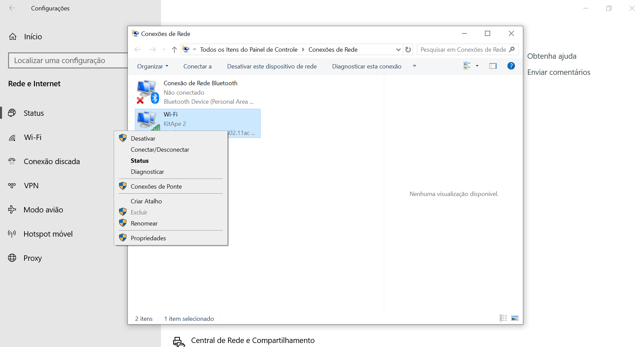Open Proxy globe icon
Screen dimensions: 644x347
pos(12,258)
